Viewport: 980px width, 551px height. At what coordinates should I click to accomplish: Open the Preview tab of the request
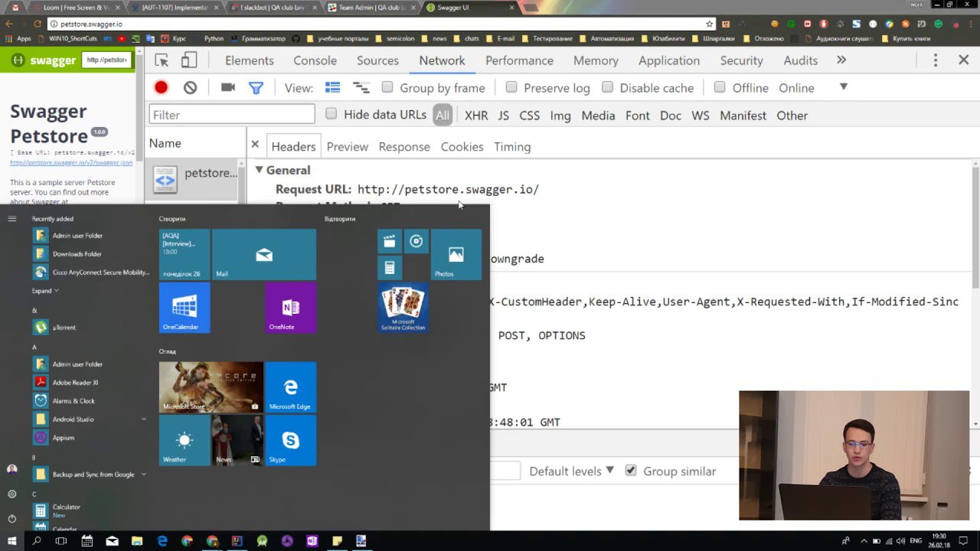pyautogui.click(x=347, y=146)
